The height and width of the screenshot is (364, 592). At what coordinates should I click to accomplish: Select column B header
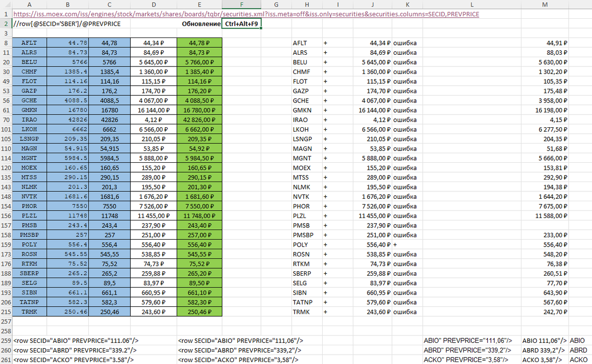(x=68, y=5)
